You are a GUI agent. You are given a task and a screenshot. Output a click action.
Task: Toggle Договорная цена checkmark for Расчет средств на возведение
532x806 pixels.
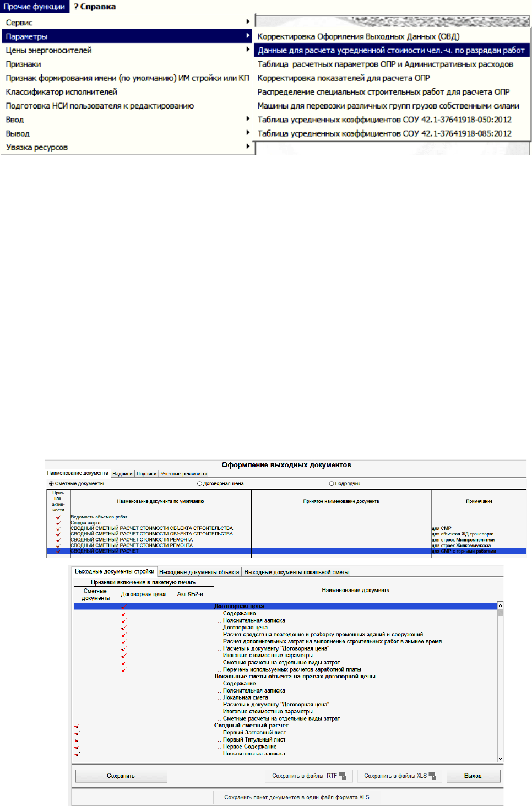click(124, 634)
